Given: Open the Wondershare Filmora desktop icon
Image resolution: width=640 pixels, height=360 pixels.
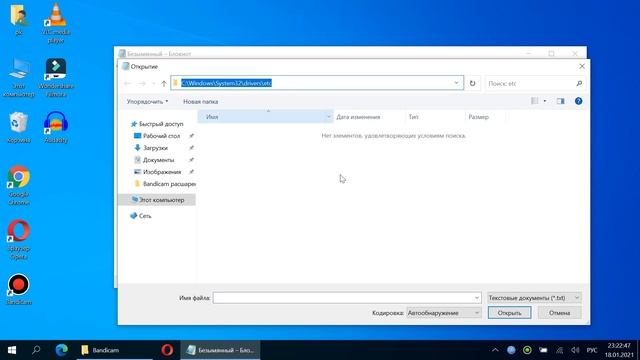Looking at the screenshot, I should pos(56,77).
